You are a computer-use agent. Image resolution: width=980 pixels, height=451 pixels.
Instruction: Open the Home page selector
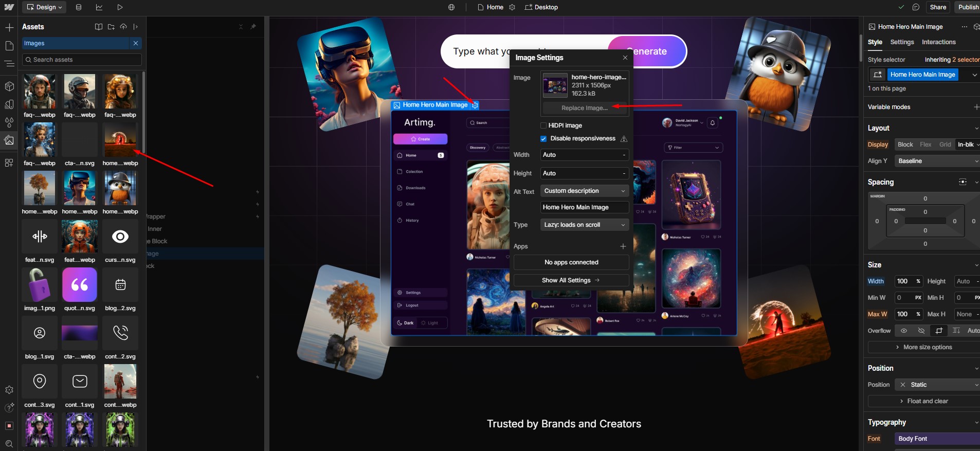click(x=490, y=7)
